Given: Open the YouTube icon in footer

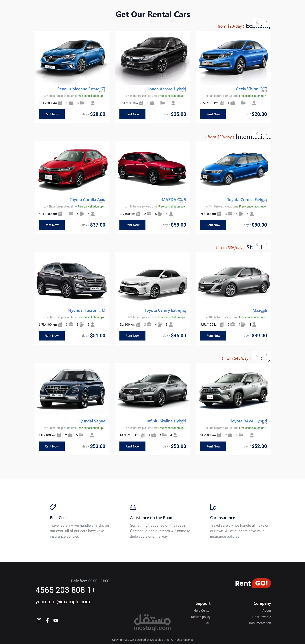Looking at the screenshot, I should (x=56, y=620).
